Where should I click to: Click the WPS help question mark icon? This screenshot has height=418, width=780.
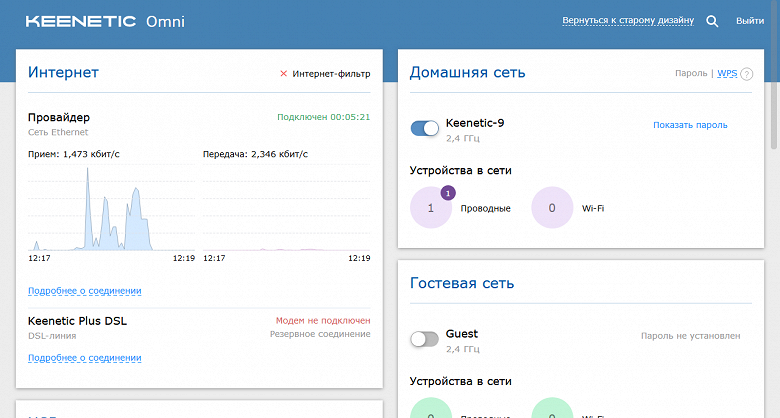point(746,74)
